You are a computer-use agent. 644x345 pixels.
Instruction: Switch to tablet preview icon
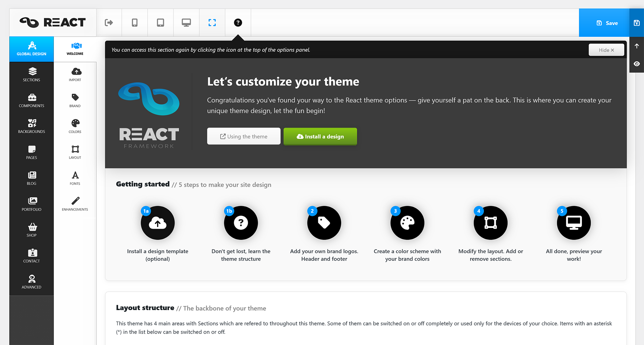pyautogui.click(x=160, y=23)
